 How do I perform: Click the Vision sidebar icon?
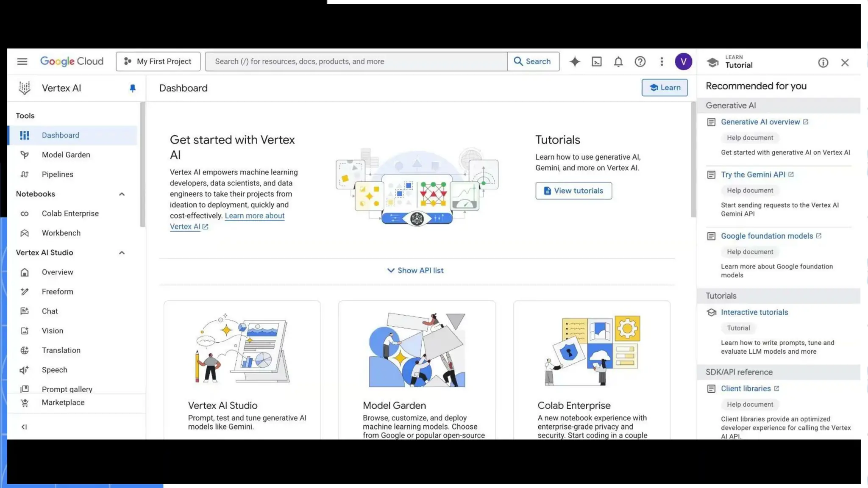click(25, 331)
